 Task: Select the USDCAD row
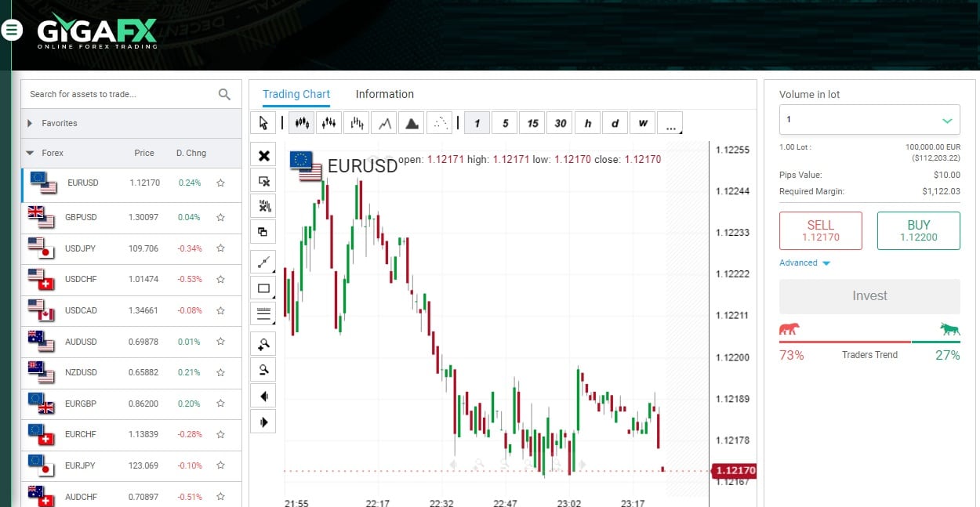tap(132, 310)
